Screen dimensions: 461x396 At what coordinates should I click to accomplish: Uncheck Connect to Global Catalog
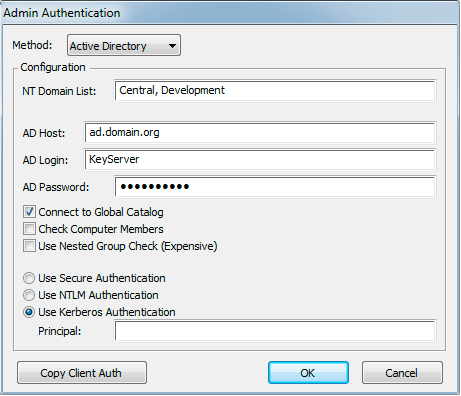[x=29, y=212]
